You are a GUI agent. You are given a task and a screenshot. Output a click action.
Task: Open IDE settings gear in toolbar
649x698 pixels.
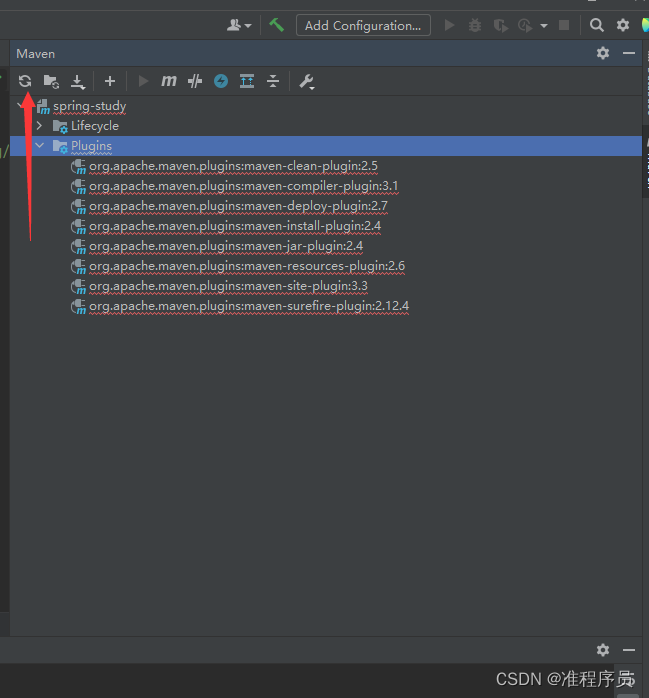[623, 25]
